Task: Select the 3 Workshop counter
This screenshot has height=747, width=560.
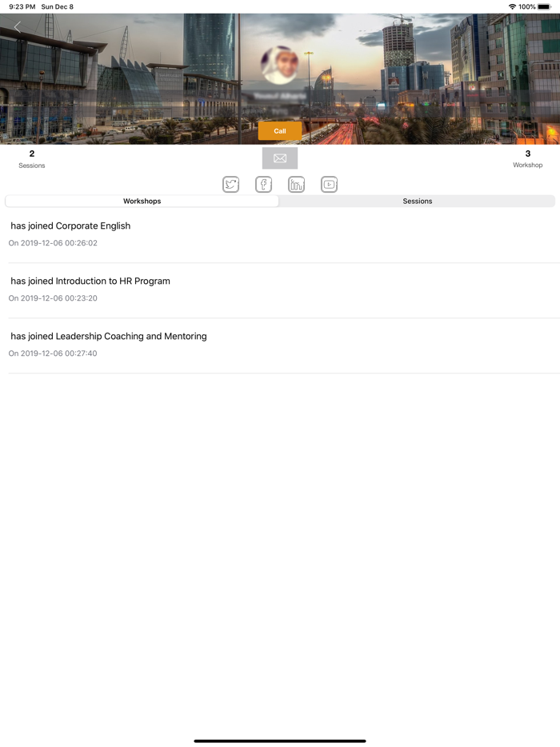Action: click(527, 158)
